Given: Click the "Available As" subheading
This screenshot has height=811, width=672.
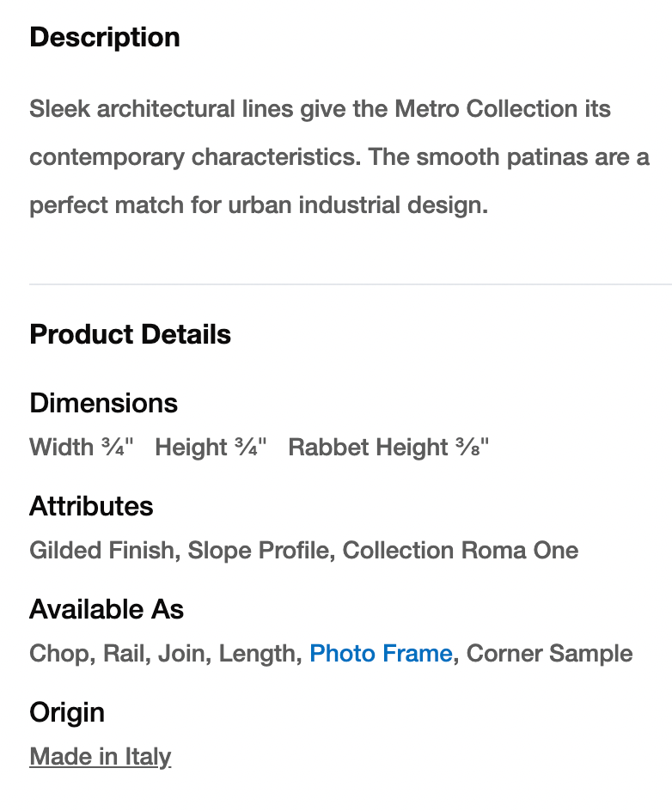Looking at the screenshot, I should [x=107, y=609].
